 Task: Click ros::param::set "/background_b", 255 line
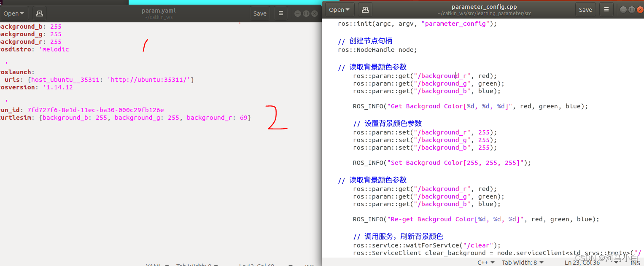click(425, 148)
